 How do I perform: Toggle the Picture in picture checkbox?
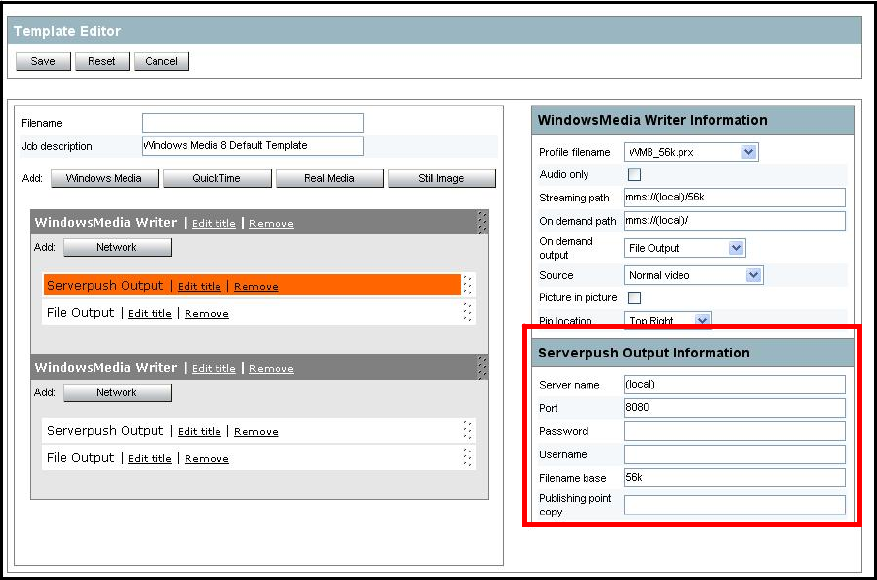[x=633, y=298]
